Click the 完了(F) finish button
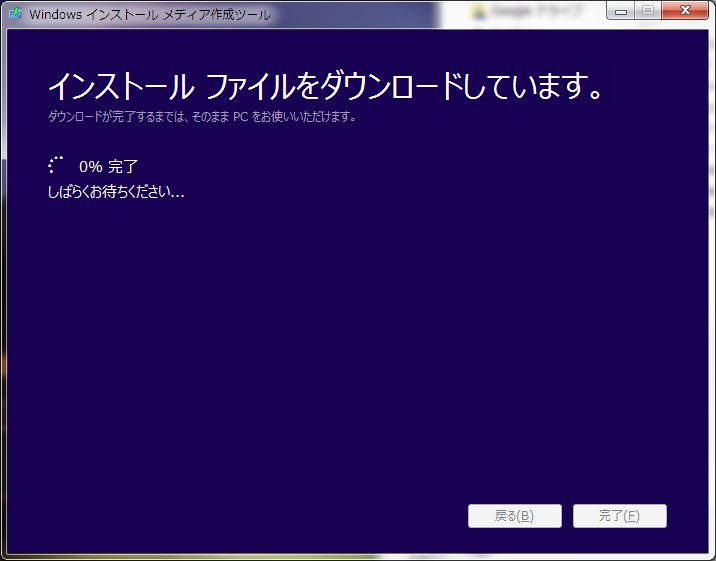 [x=620, y=516]
